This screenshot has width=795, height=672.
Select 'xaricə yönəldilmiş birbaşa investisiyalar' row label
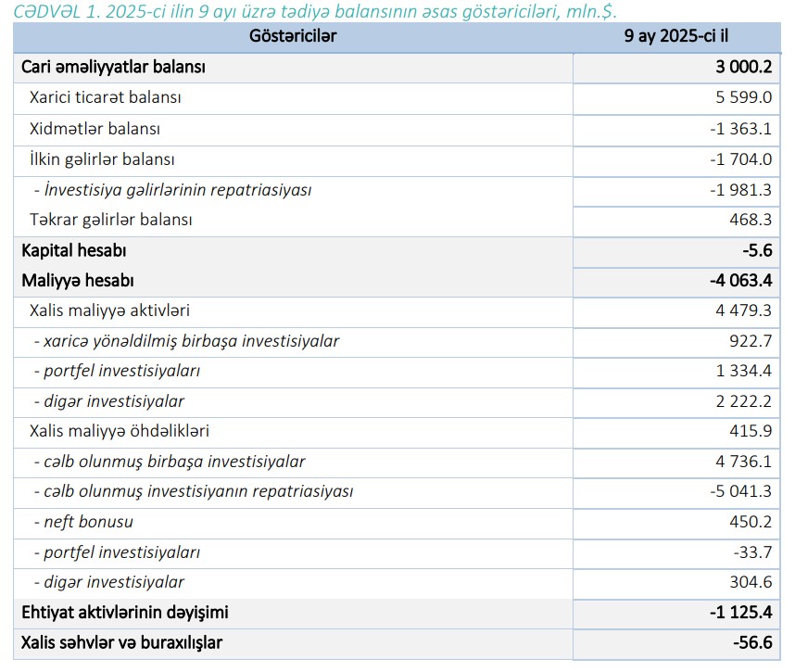186,341
